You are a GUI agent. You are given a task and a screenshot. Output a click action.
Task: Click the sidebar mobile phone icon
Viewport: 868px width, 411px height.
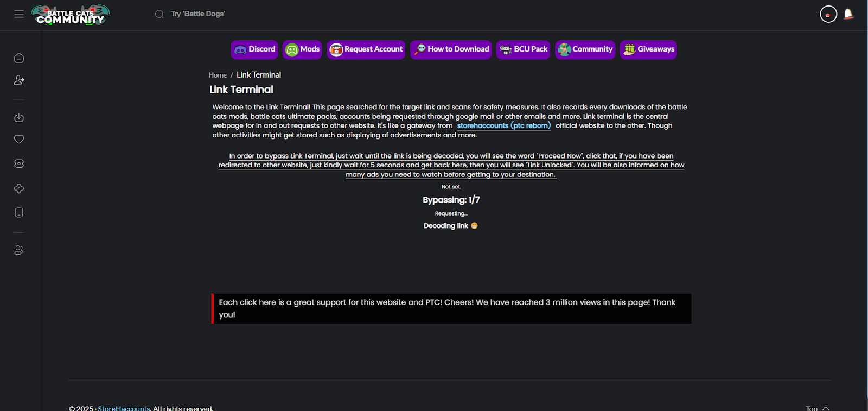[x=19, y=212]
